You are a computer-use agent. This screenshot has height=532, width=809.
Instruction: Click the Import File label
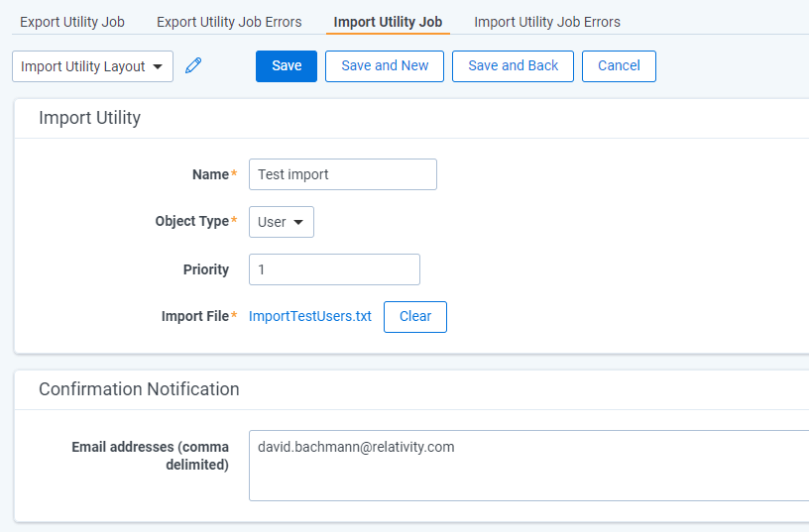click(x=195, y=316)
